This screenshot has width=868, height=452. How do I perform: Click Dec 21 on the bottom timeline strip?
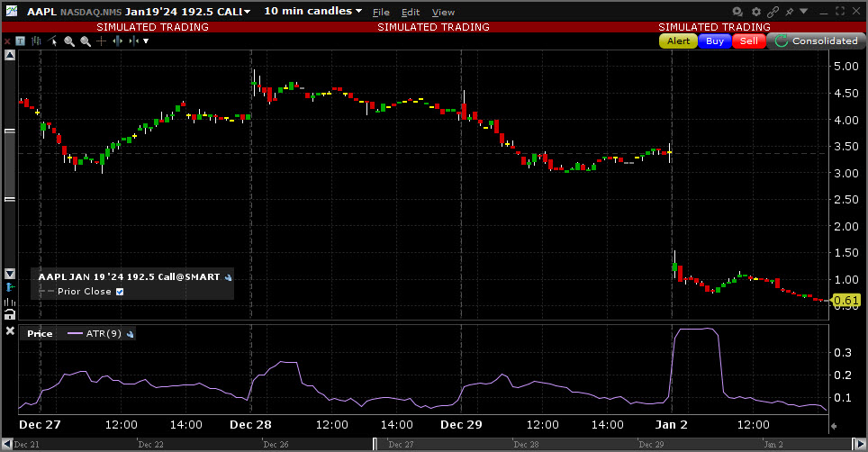tap(27, 444)
